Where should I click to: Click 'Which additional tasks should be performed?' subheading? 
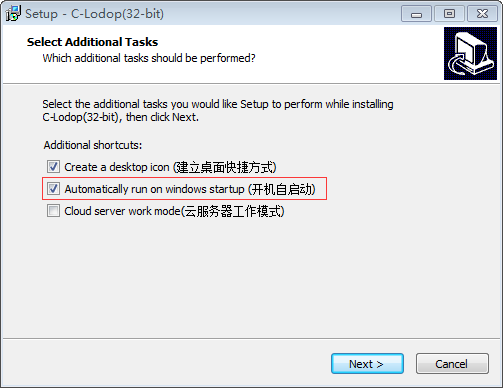coord(149,58)
